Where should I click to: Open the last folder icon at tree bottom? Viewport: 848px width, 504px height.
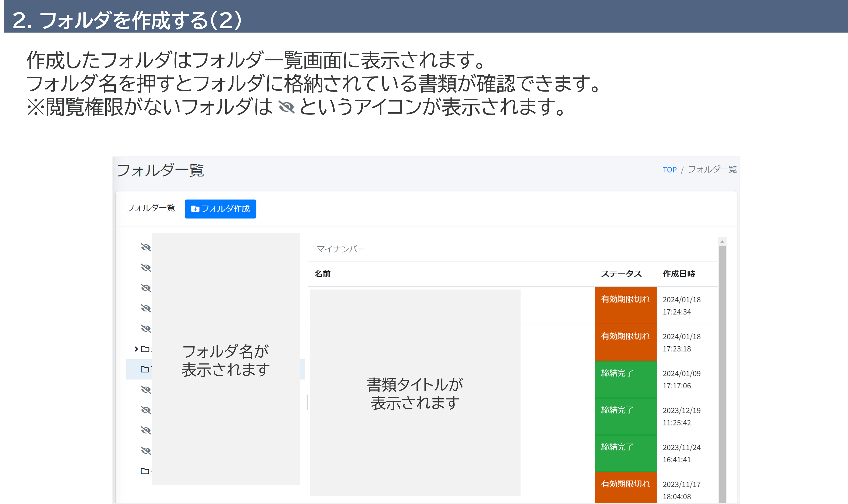pos(145,471)
